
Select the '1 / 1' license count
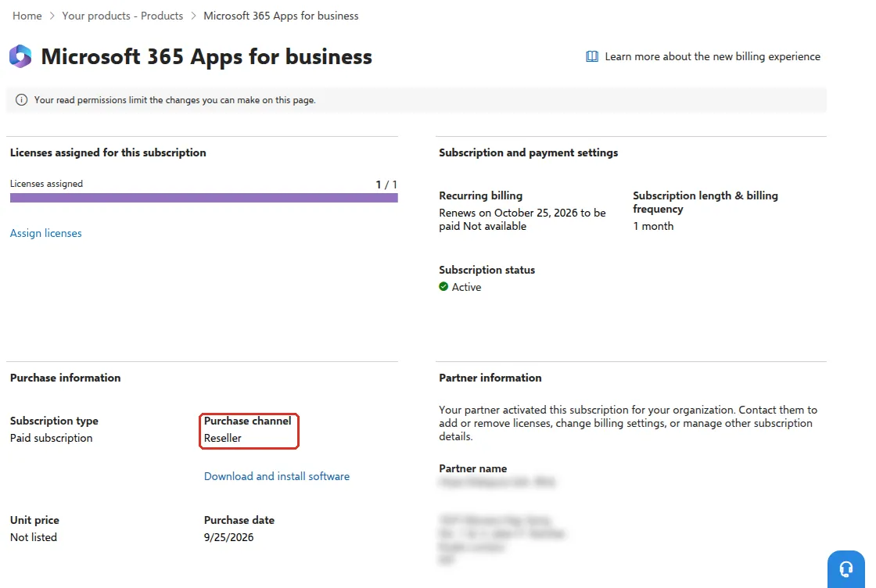(386, 185)
